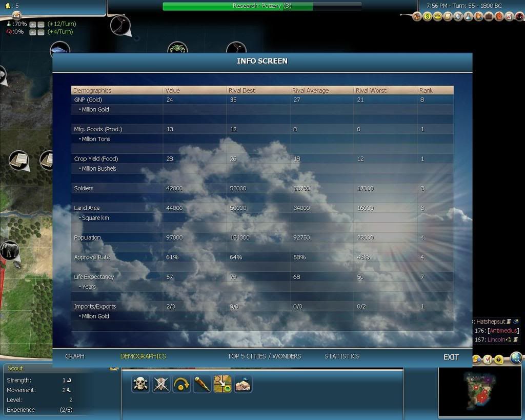Click the Scout unit name label
This screenshot has width=525, height=420.
15,368
